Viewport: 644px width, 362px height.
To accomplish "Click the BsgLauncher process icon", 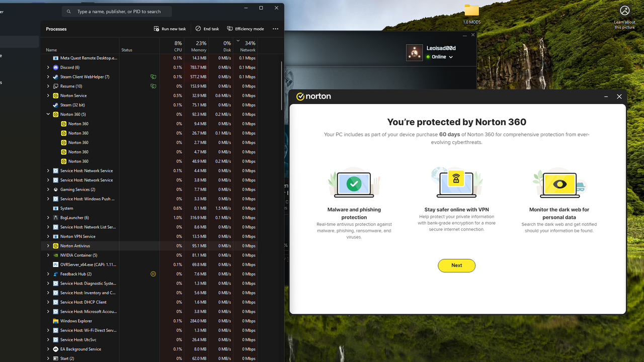I will coord(55,218).
